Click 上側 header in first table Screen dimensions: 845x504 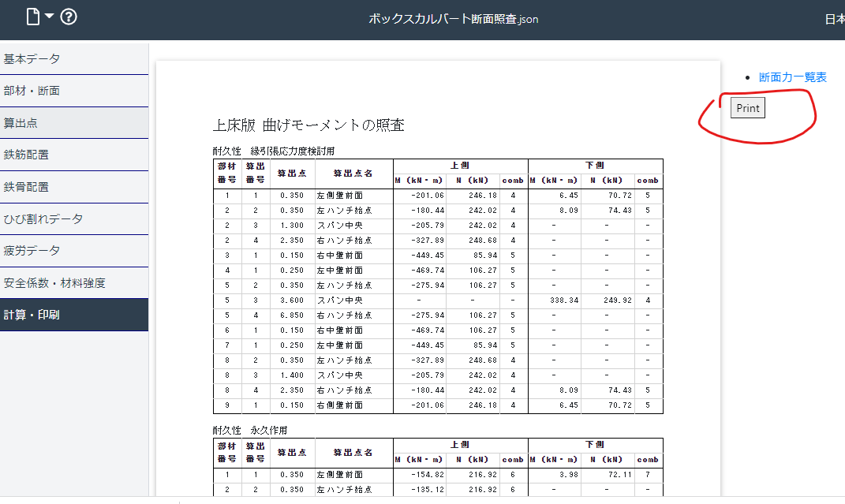point(460,166)
